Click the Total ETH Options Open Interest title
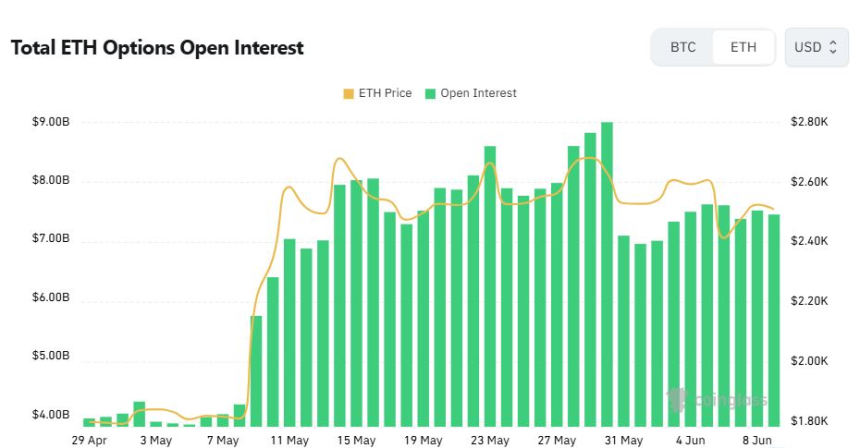 click(157, 48)
